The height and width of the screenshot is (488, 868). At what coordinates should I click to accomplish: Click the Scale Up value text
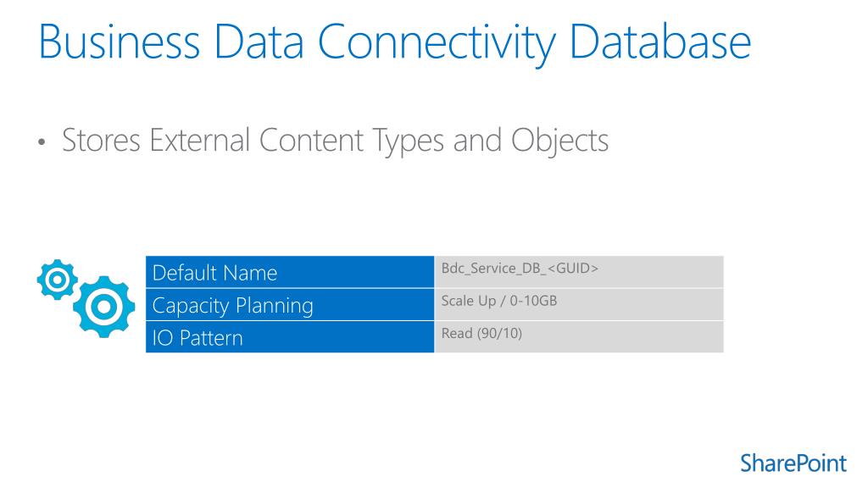pyautogui.click(x=468, y=301)
